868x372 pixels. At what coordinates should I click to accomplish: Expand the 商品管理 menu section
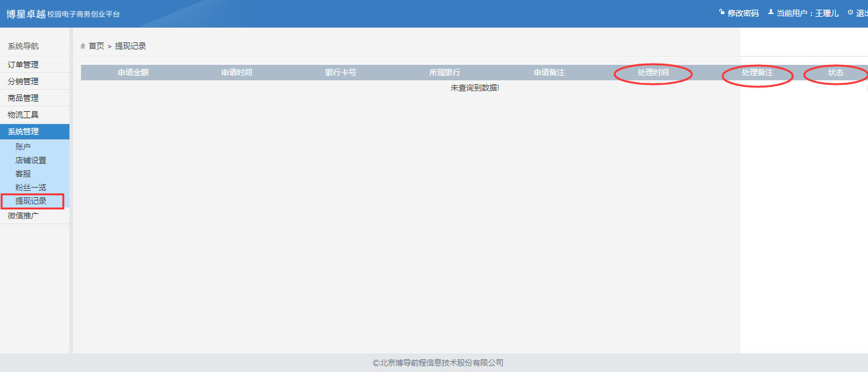pyautogui.click(x=23, y=98)
